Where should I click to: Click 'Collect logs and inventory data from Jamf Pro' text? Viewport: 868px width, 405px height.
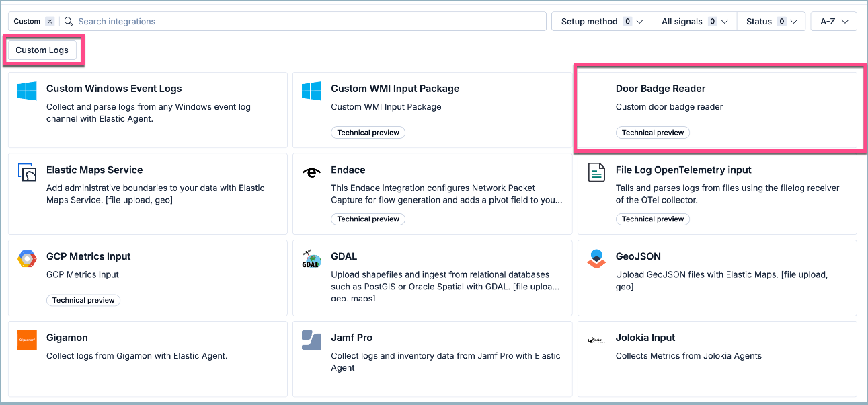[446, 362]
